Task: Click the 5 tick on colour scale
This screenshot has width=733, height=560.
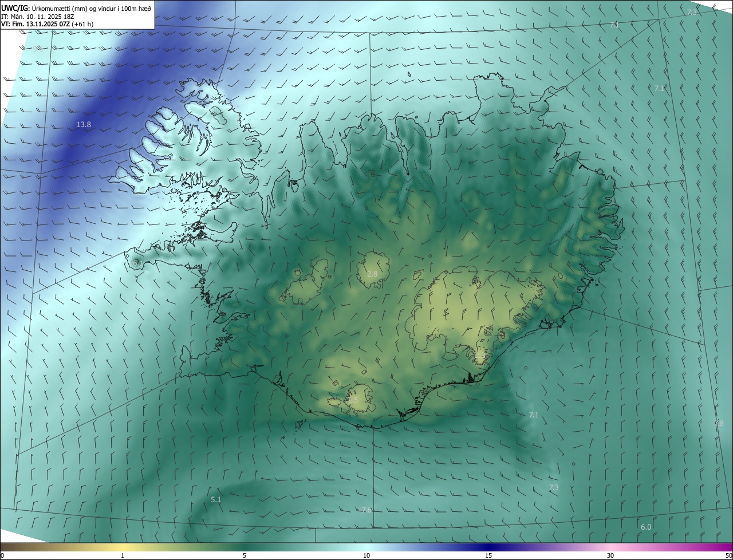Action: (x=245, y=555)
